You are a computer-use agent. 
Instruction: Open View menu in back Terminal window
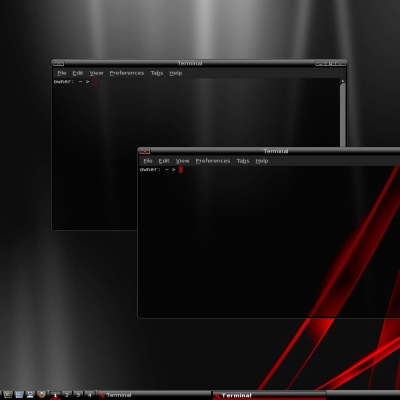[x=96, y=73]
